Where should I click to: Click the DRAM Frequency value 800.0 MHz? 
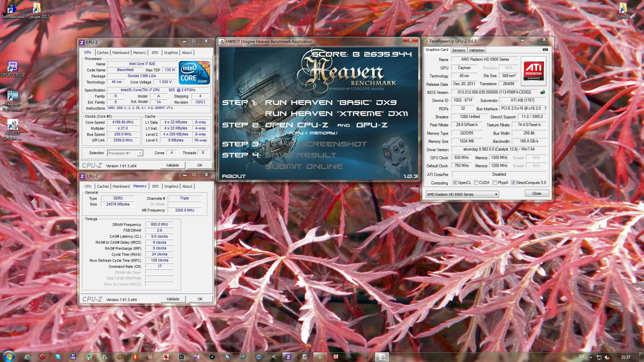pos(159,225)
